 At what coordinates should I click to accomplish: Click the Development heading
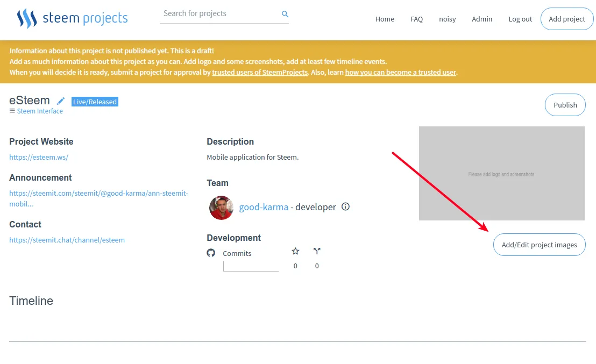(x=234, y=238)
